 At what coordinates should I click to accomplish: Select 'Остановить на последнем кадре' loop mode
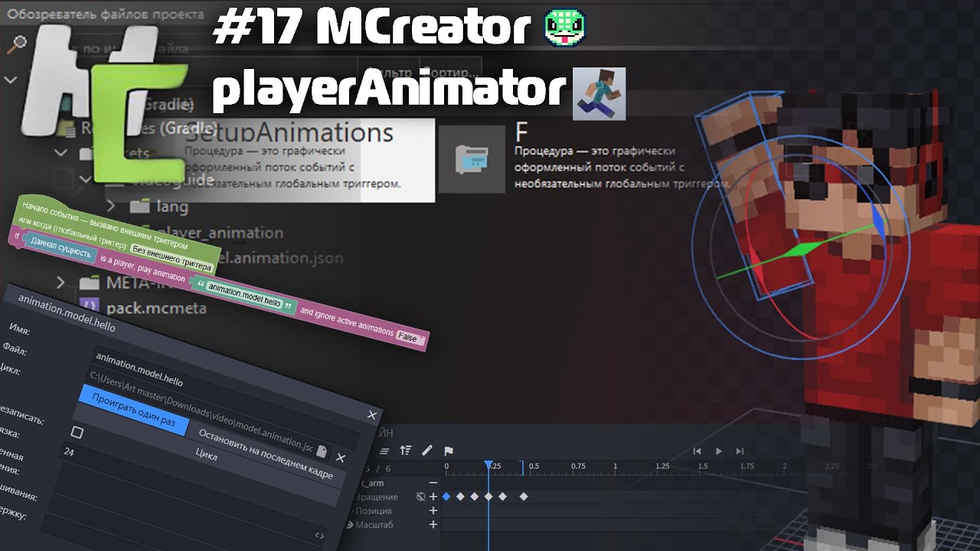[266, 453]
